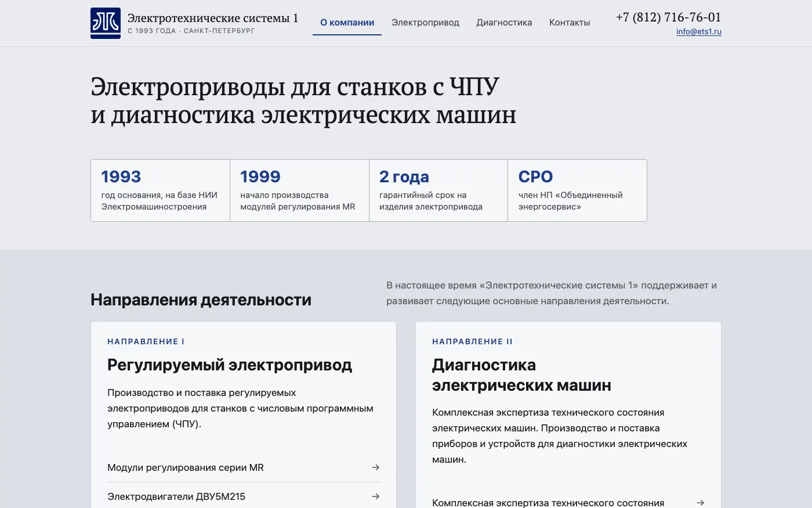The width and height of the screenshot is (812, 508).
Task: Click text гарантийный срок на изделия электропривода
Action: point(431,201)
